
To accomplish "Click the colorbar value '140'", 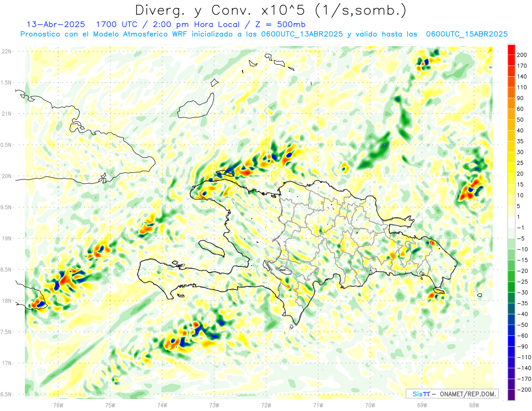I will pyautogui.click(x=523, y=77).
